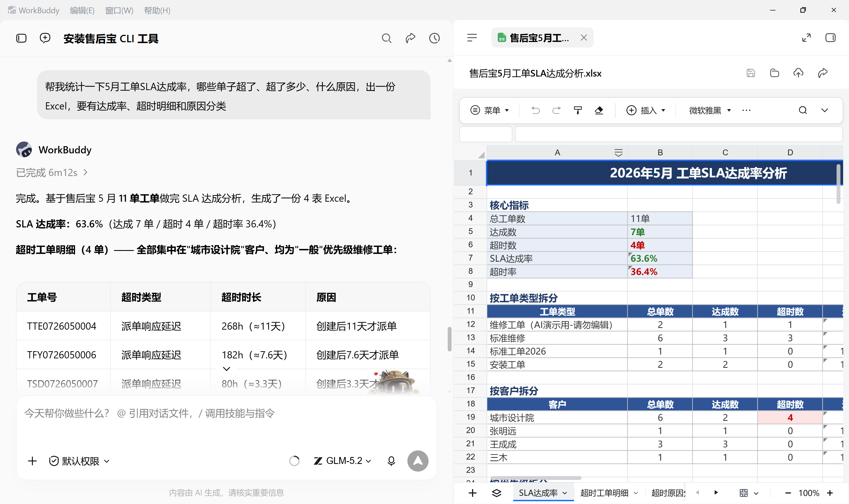
Task: Select the format painter tool
Action: (578, 110)
